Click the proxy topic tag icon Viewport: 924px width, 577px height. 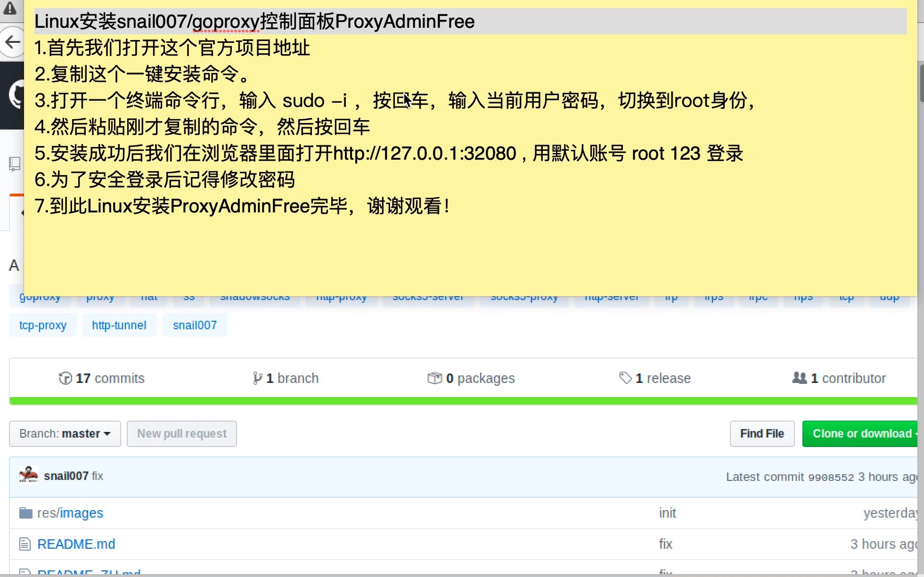[x=100, y=296]
